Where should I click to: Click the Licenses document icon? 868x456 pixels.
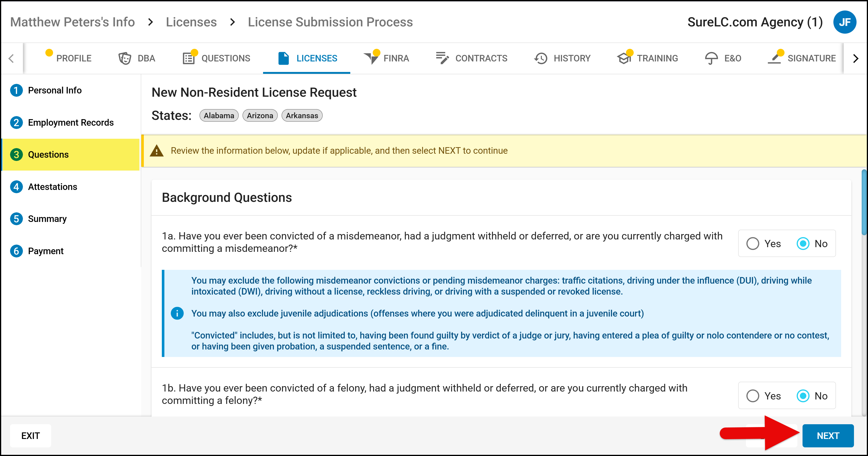click(283, 58)
